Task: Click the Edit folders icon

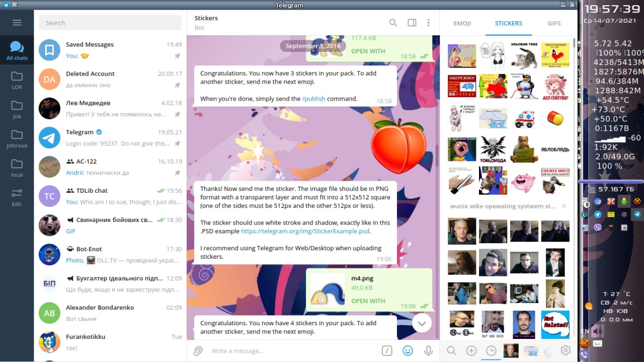Action: pos(17,196)
